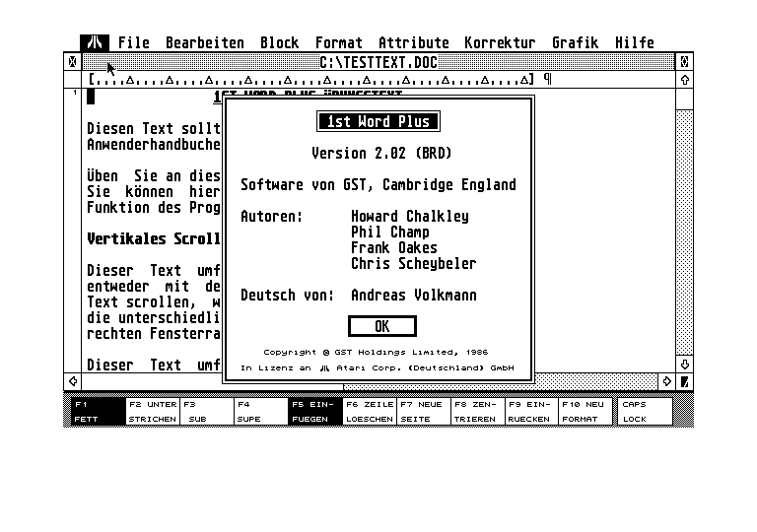This screenshot has height=532, width=757.
Task: Click the window closer box at top left
Action: pos(72,62)
